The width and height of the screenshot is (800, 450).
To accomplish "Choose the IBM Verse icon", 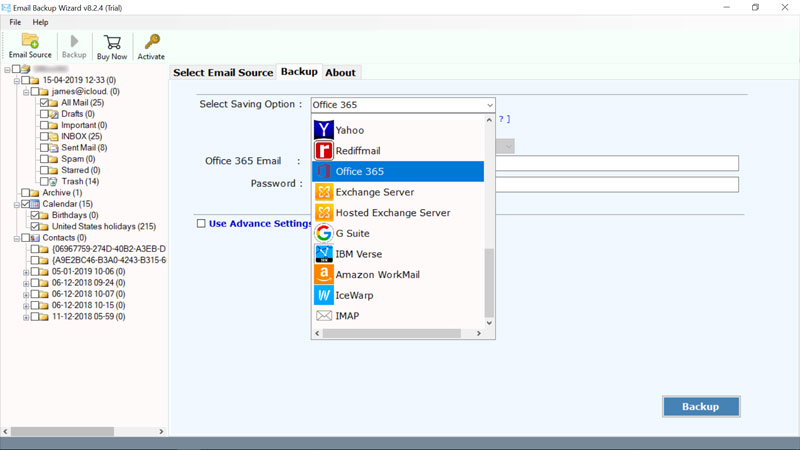I will [323, 254].
